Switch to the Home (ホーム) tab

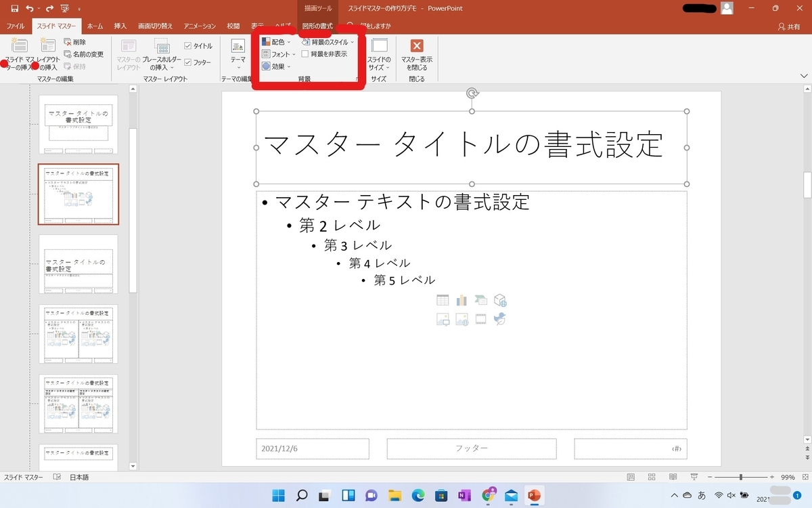pyautogui.click(x=95, y=26)
